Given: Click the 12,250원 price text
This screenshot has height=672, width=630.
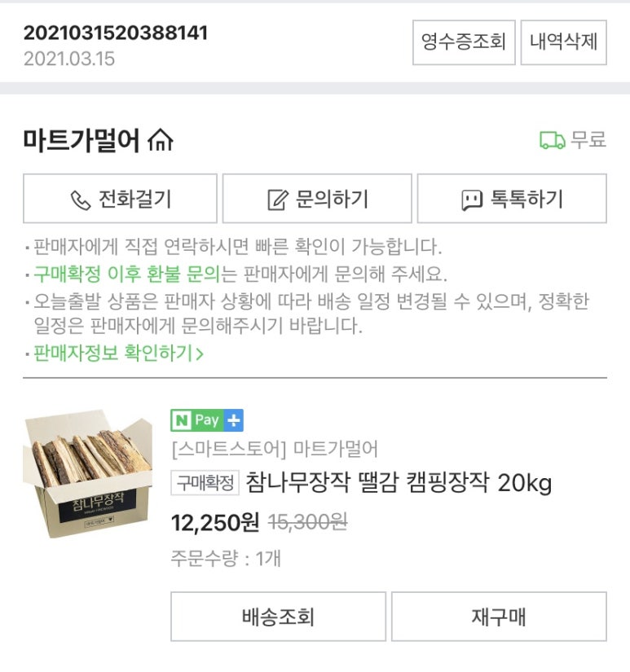Looking at the screenshot, I should tap(215, 522).
